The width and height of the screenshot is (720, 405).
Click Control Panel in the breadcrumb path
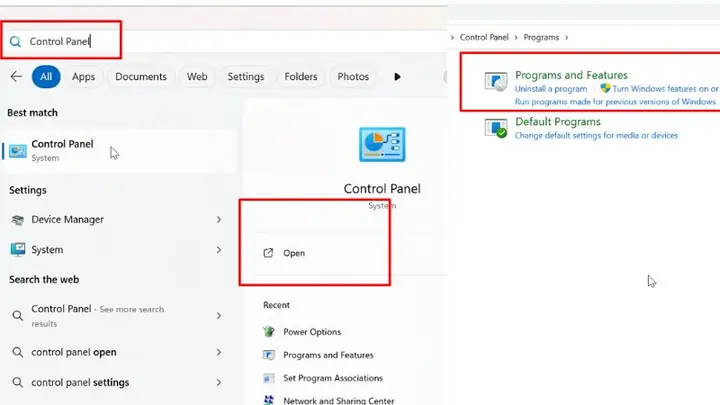484,37
